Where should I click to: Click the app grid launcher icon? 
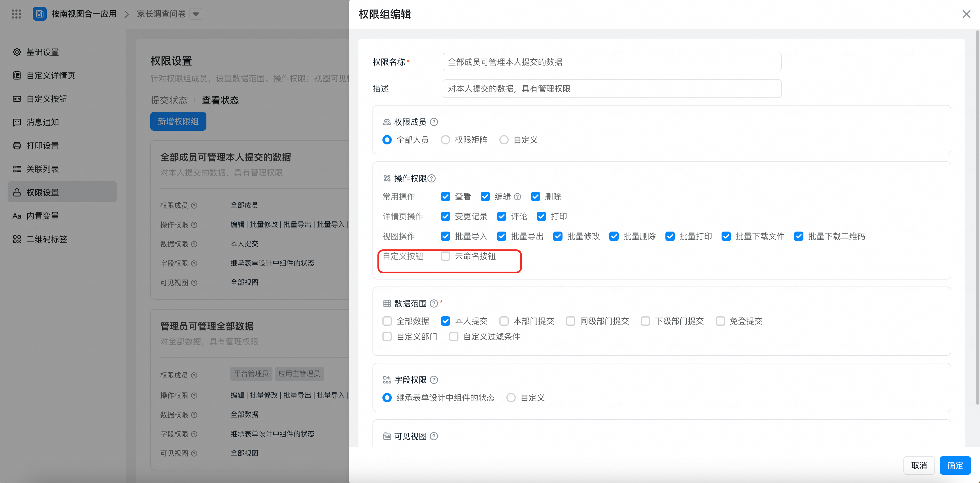pyautogui.click(x=16, y=14)
